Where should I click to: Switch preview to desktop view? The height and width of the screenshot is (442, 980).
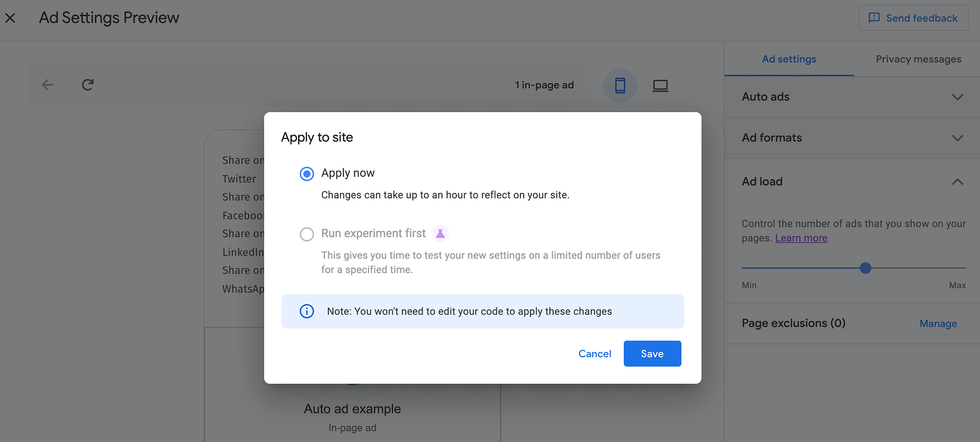tap(660, 85)
